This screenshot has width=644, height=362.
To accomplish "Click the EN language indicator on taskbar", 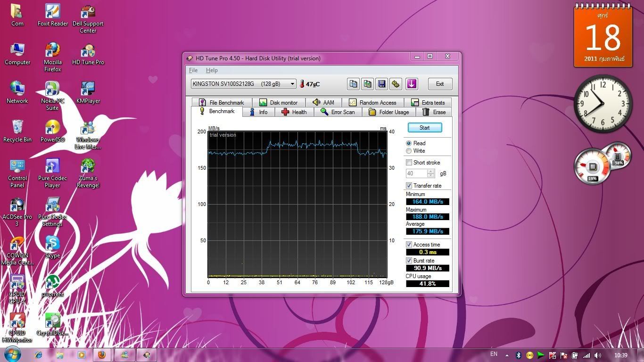I will (494, 354).
